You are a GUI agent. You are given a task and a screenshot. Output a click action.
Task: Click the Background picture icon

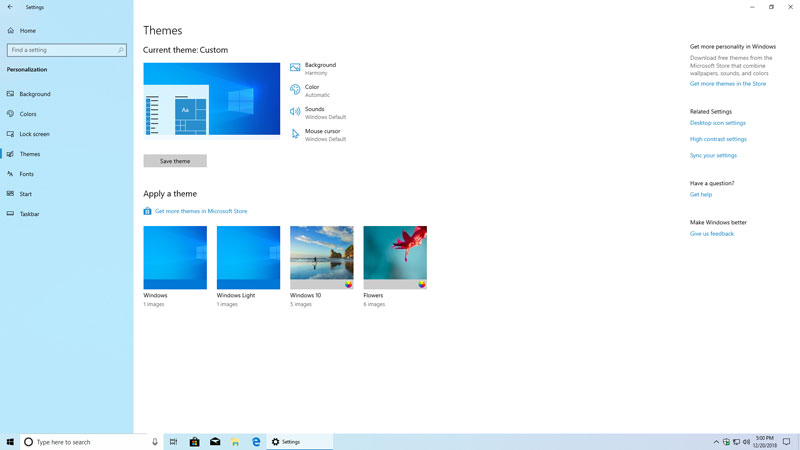(x=295, y=68)
